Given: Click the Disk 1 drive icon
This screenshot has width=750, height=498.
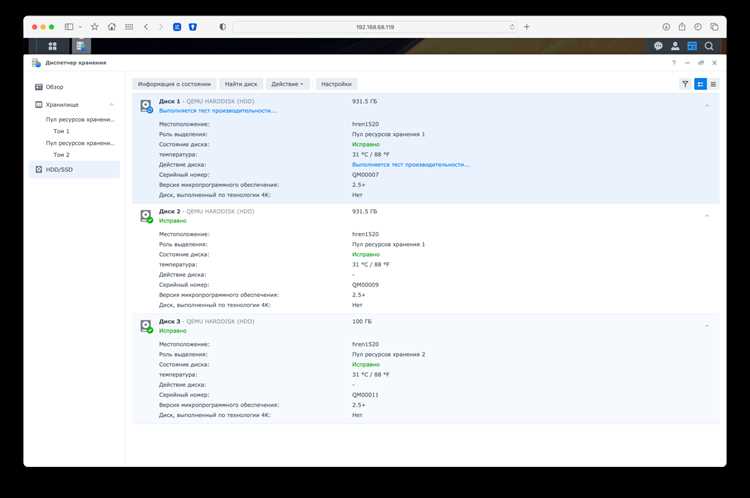Looking at the screenshot, I should pyautogui.click(x=146, y=106).
